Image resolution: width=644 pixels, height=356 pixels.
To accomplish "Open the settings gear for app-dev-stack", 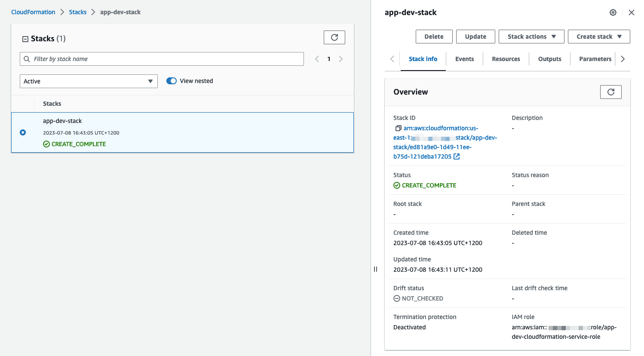I will [613, 12].
